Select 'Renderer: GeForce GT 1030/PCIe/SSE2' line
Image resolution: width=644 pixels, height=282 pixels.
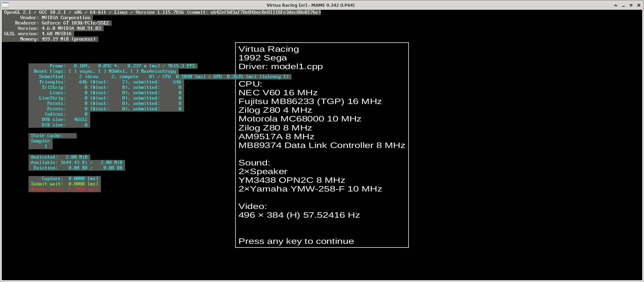[62, 23]
